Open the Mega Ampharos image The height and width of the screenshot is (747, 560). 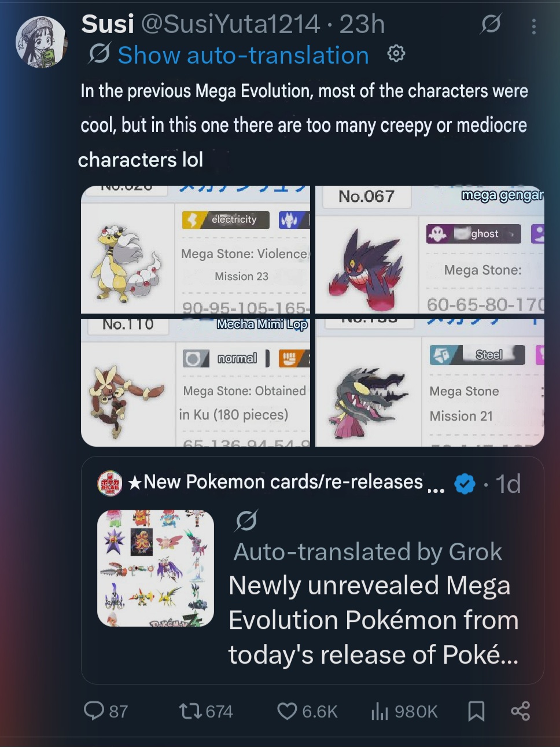[x=196, y=250]
